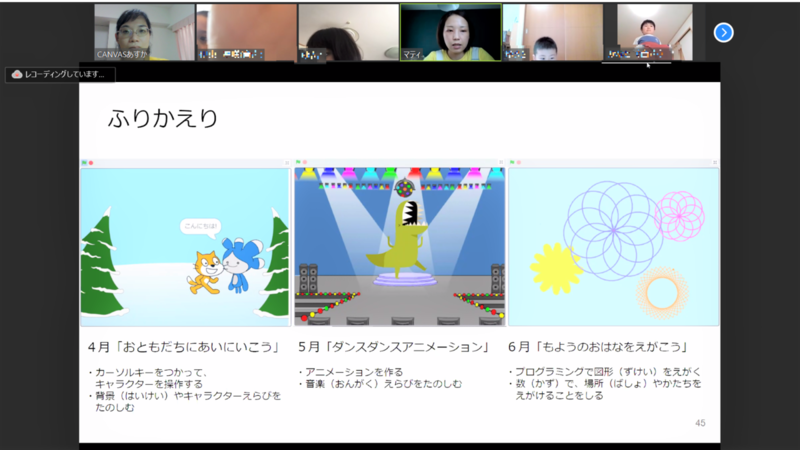Click the ふりかえり slide title
800x450 pixels.
(163, 118)
